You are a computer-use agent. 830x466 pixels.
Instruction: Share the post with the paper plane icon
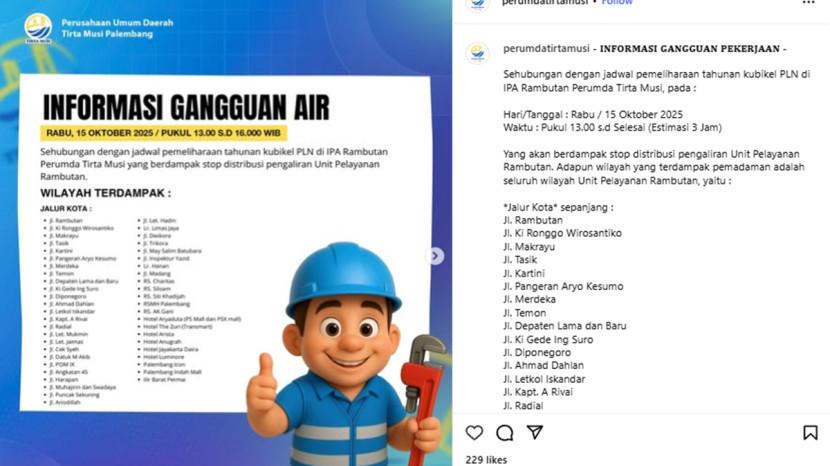pyautogui.click(x=535, y=432)
